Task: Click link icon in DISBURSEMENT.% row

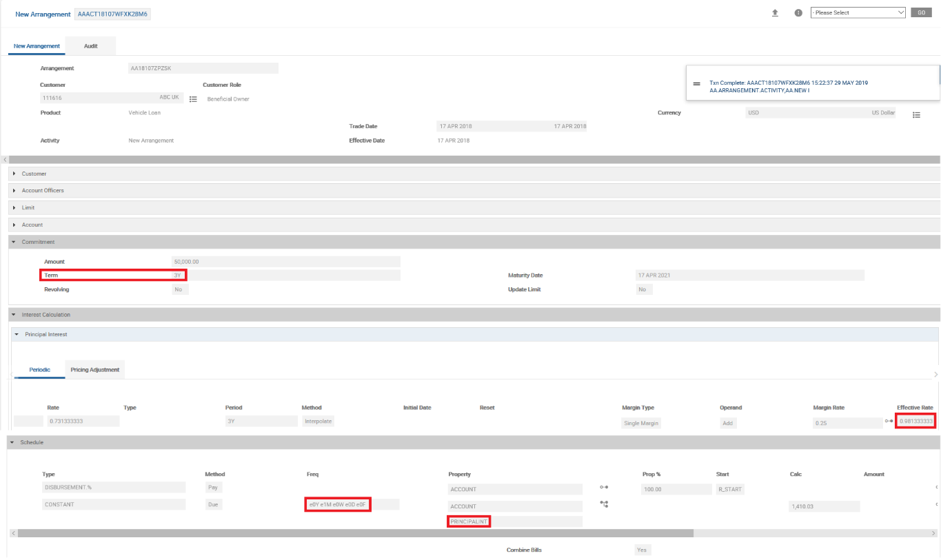Action: [604, 488]
